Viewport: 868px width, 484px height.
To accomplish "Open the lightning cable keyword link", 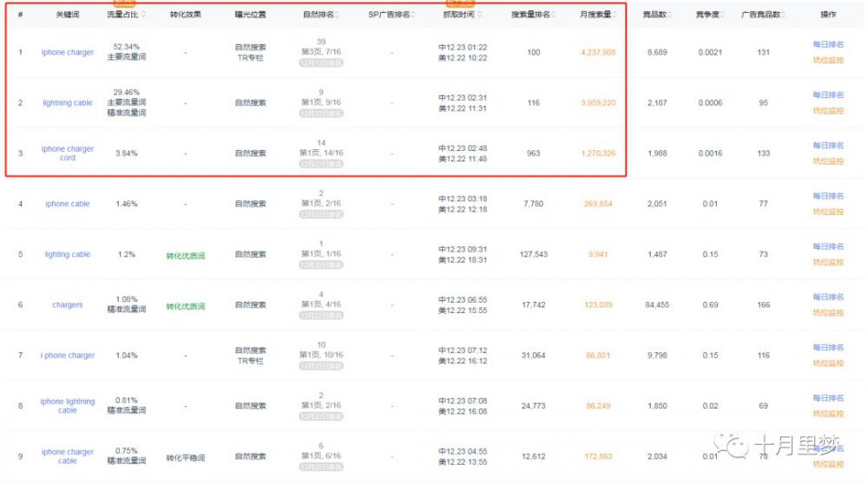I will click(x=68, y=102).
